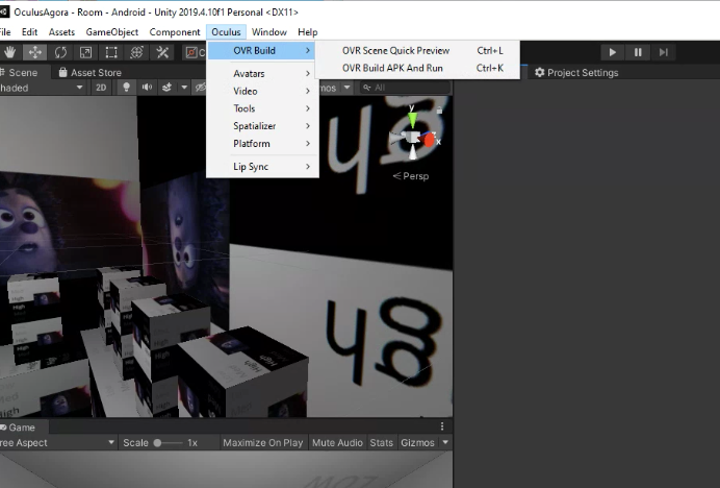
Task: Click the red X axis cone
Action: pyautogui.click(x=429, y=140)
